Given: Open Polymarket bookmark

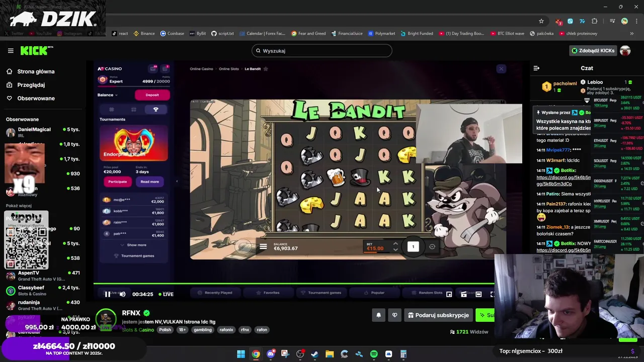Looking at the screenshot, I should click(381, 34).
